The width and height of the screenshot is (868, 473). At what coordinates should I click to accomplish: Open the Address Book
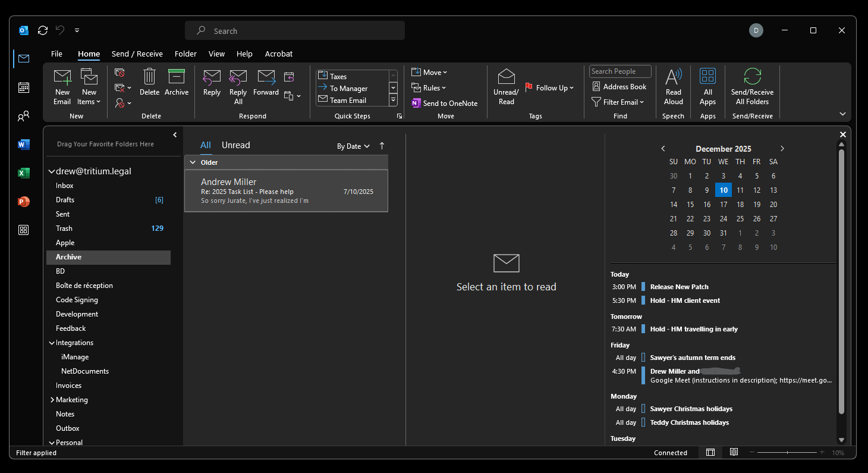pos(619,86)
